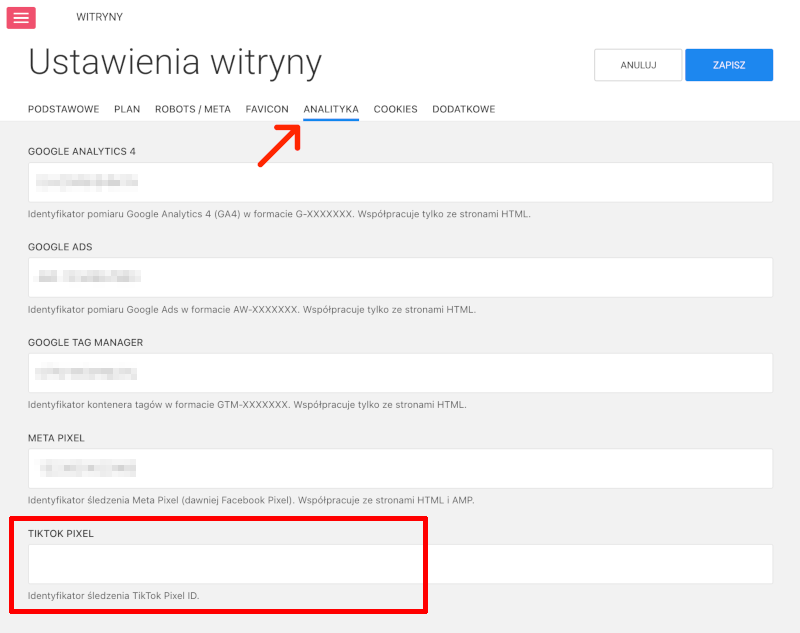
Task: Select the Google Tag Manager input field
Action: click(400, 373)
